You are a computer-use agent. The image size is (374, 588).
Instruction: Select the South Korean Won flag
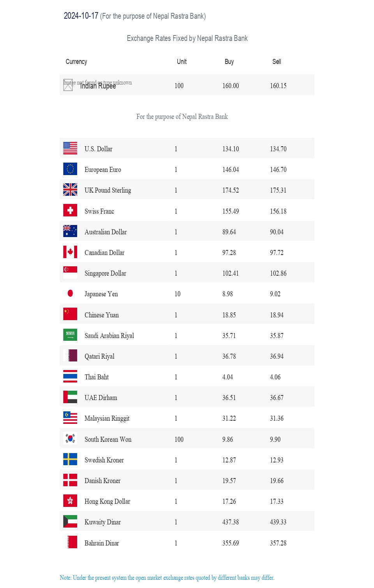[70, 438]
